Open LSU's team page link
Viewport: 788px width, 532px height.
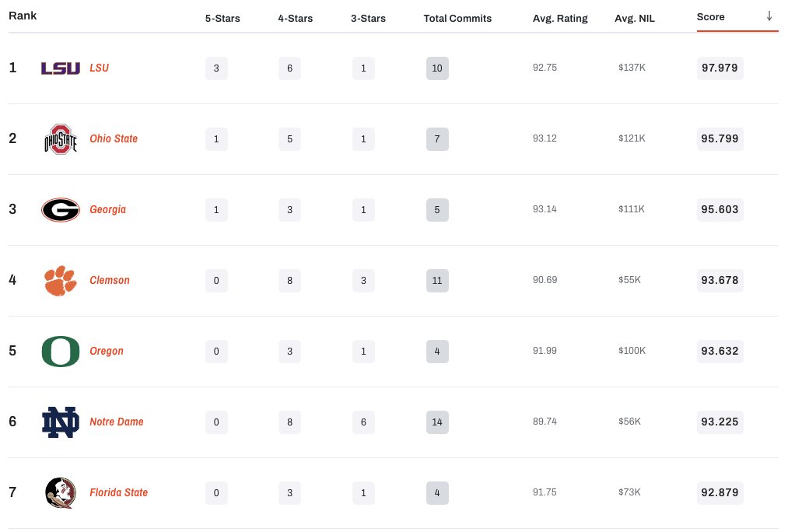click(x=99, y=68)
